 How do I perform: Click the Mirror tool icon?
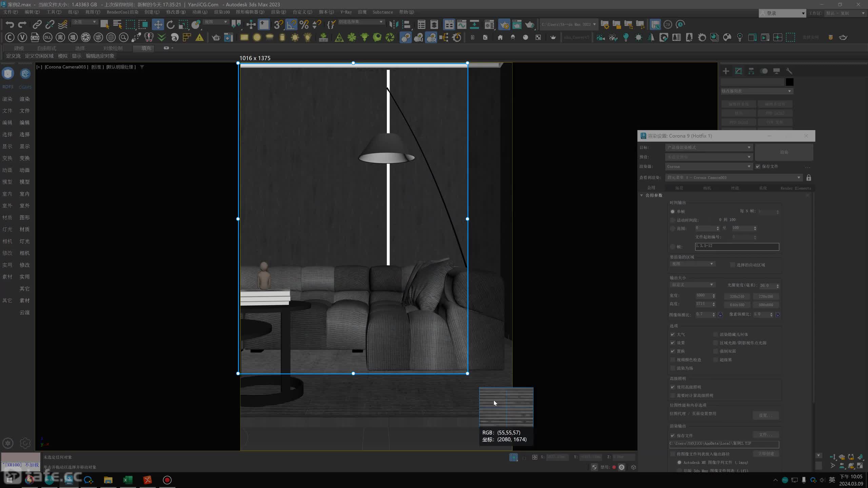click(x=394, y=24)
